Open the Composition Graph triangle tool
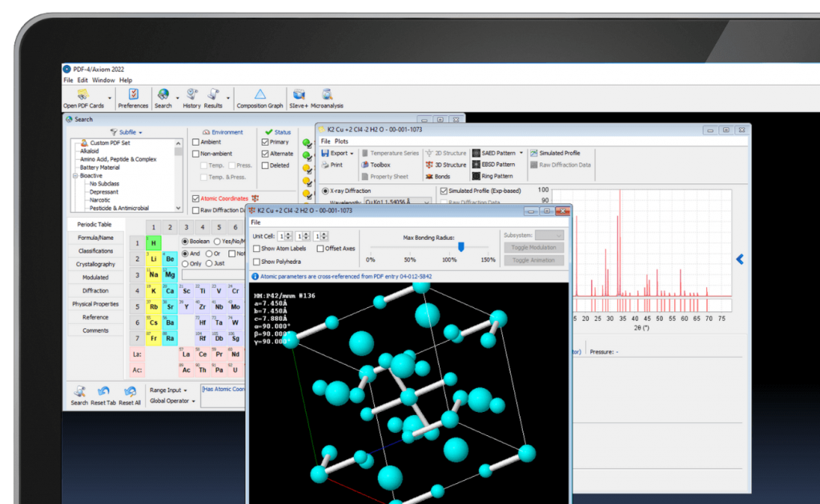Viewport: 820px width, 504px height. 259,98
